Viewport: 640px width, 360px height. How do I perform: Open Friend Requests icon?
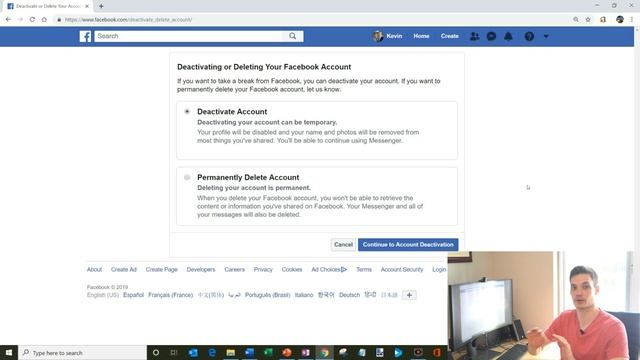pyautogui.click(x=474, y=36)
